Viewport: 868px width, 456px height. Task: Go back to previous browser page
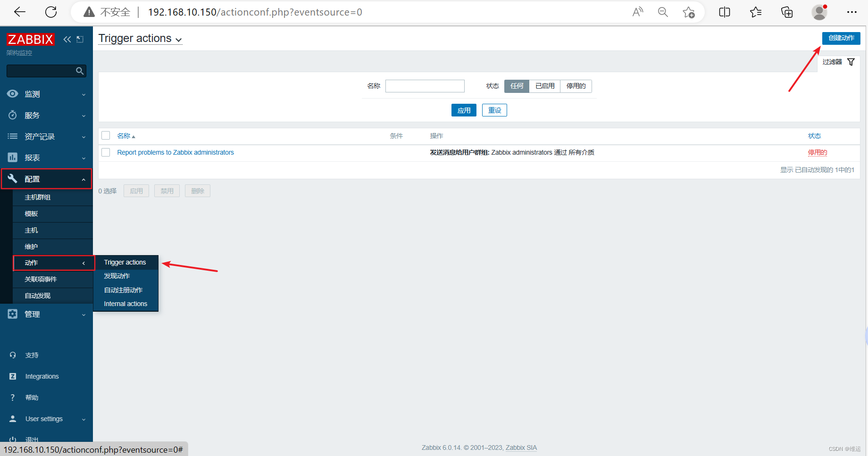point(20,12)
